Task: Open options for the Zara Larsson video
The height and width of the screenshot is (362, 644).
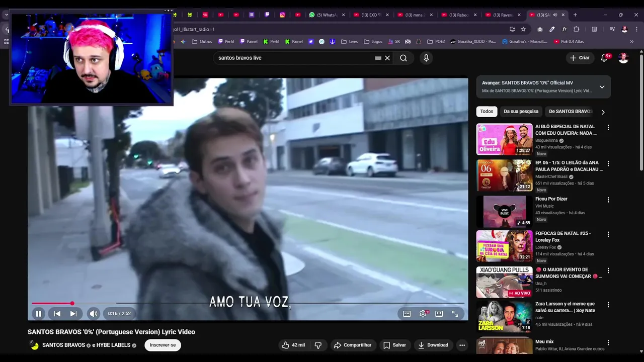Action: click(608, 305)
